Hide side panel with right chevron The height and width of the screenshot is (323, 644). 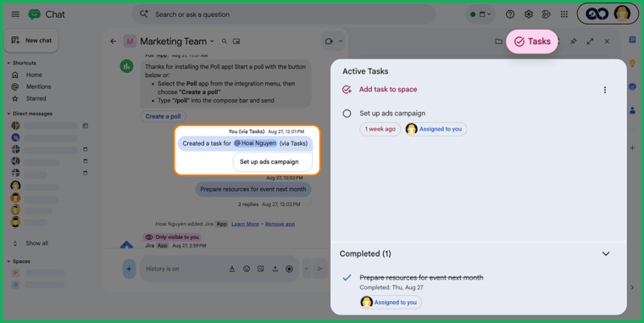[632, 287]
